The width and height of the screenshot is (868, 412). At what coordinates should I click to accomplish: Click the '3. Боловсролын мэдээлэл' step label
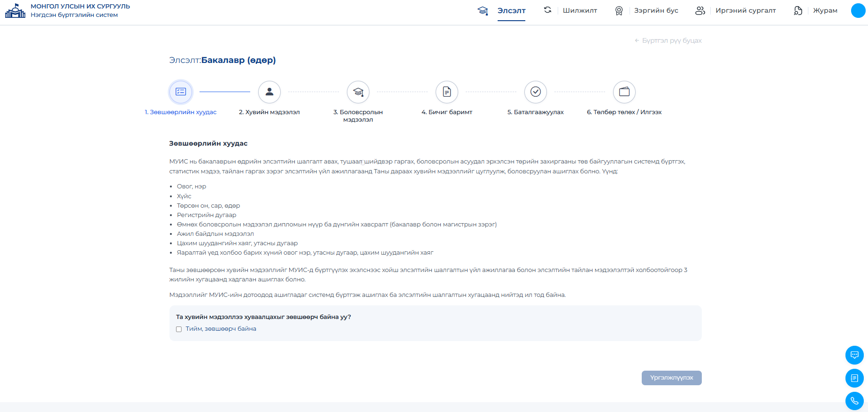[x=358, y=116]
